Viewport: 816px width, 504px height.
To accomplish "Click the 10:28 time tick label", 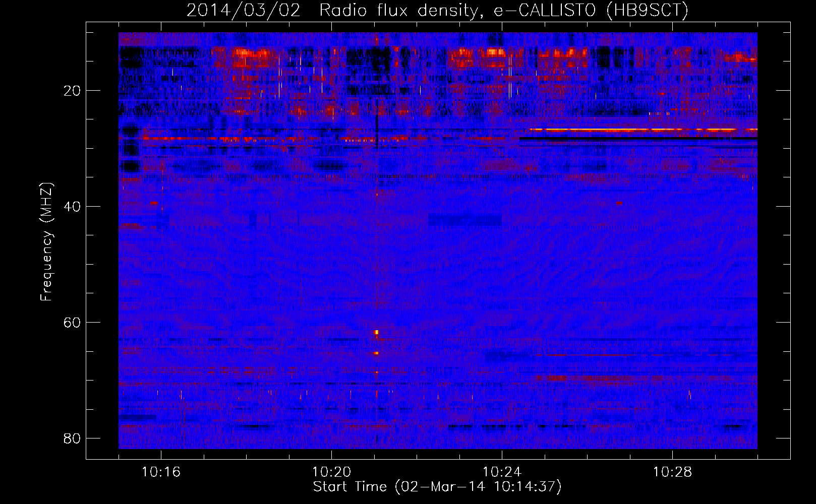I will point(672,472).
